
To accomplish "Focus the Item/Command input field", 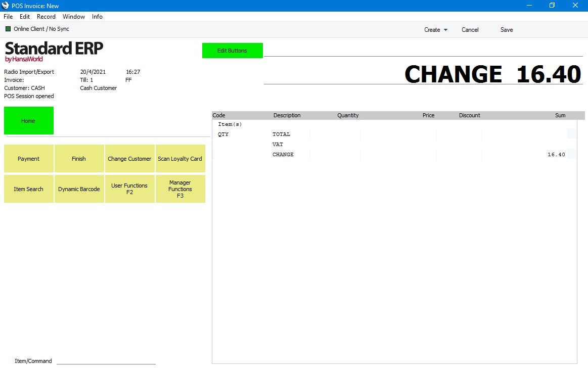I will point(106,360).
